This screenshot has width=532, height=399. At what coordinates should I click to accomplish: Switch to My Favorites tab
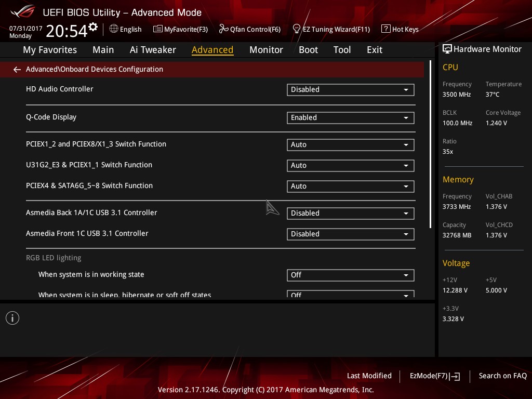50,50
